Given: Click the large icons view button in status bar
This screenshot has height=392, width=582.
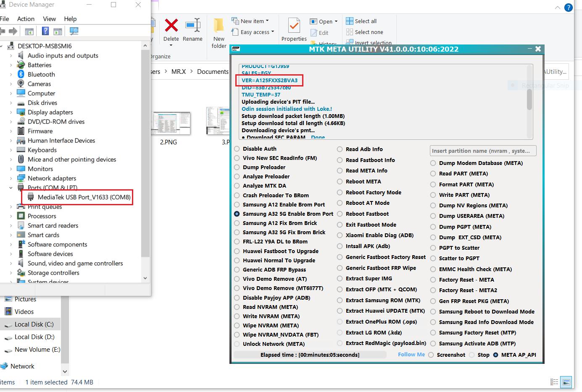Looking at the screenshot, I should (566, 382).
